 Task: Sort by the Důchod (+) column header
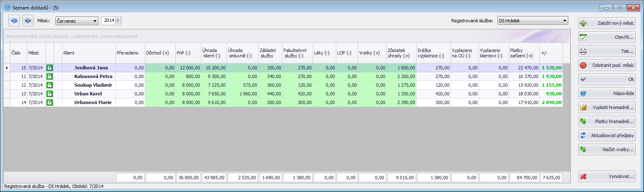(x=160, y=53)
